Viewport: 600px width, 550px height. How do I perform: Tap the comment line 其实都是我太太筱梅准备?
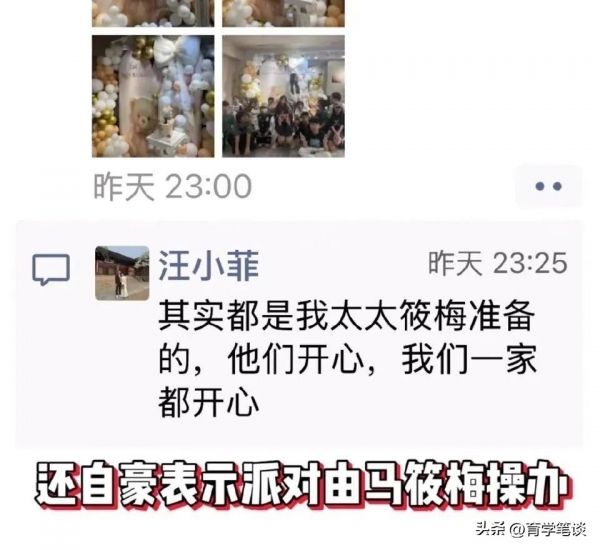coord(347,317)
